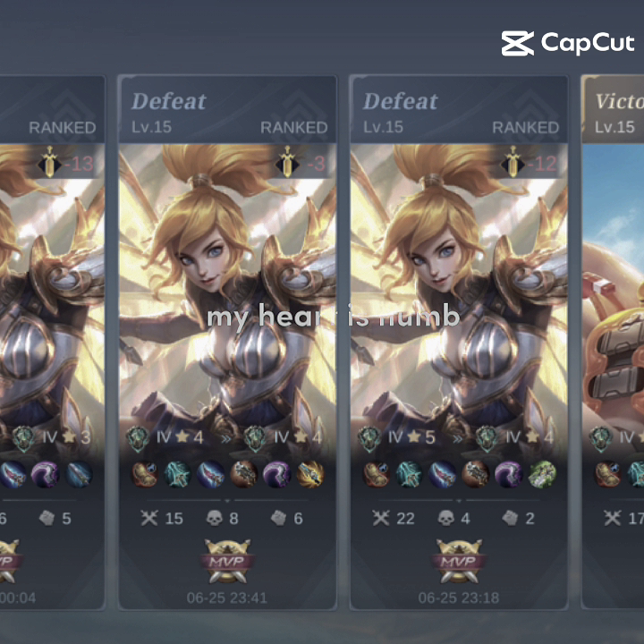Click the kills count 22 crossed swords icon
This screenshot has width=644, height=644.
(x=381, y=518)
